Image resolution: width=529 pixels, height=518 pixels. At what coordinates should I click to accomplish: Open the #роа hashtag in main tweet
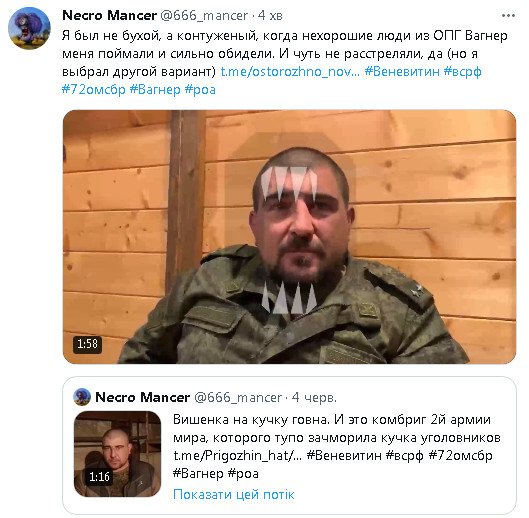[200, 90]
